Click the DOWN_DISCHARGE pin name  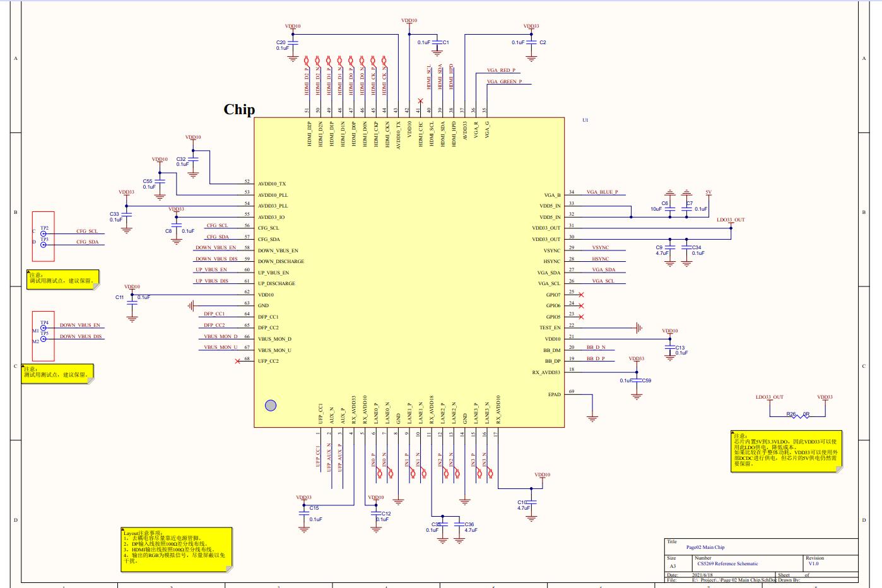pyautogui.click(x=281, y=262)
